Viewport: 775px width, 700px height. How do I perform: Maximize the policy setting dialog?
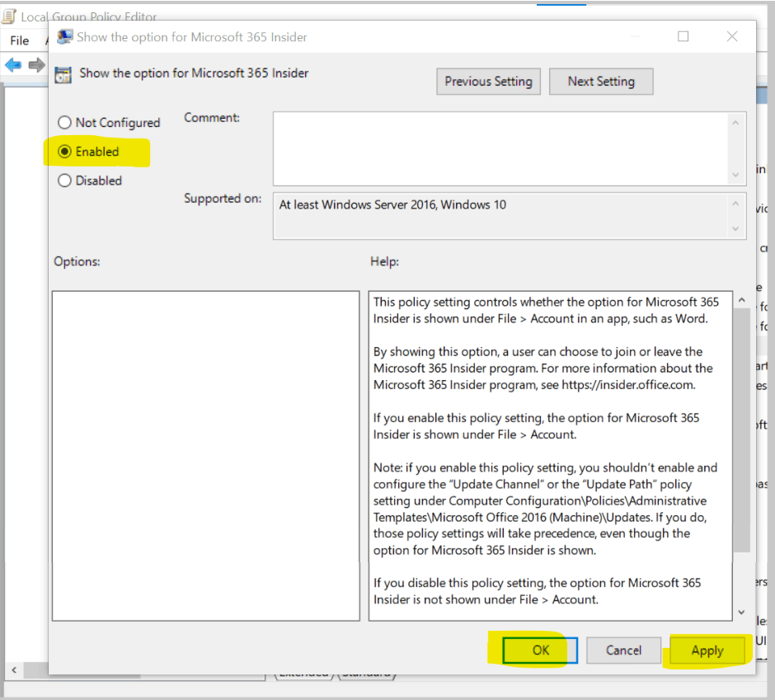tap(683, 36)
